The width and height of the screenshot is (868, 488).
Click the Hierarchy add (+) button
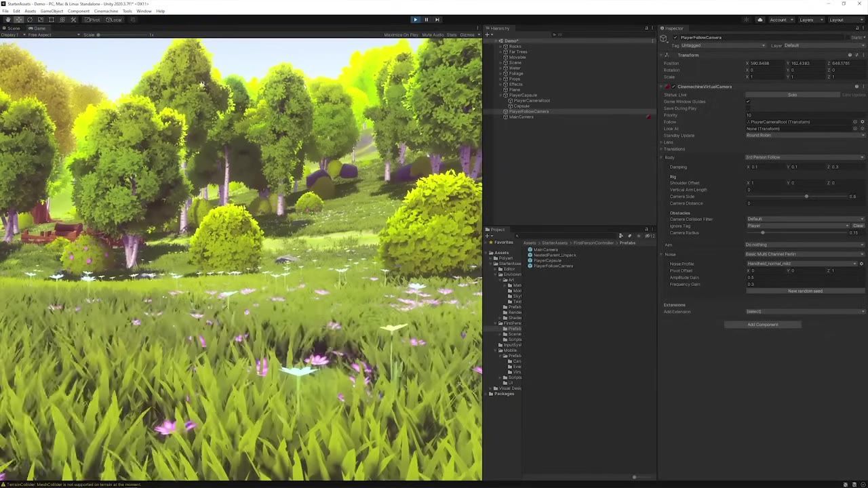[x=488, y=35]
